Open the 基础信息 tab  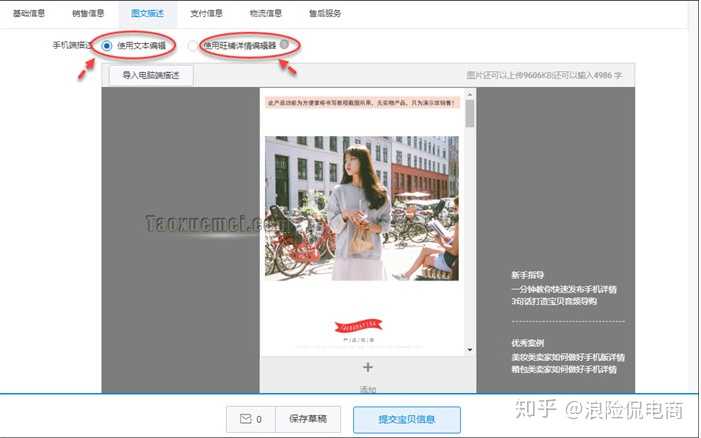click(x=28, y=14)
